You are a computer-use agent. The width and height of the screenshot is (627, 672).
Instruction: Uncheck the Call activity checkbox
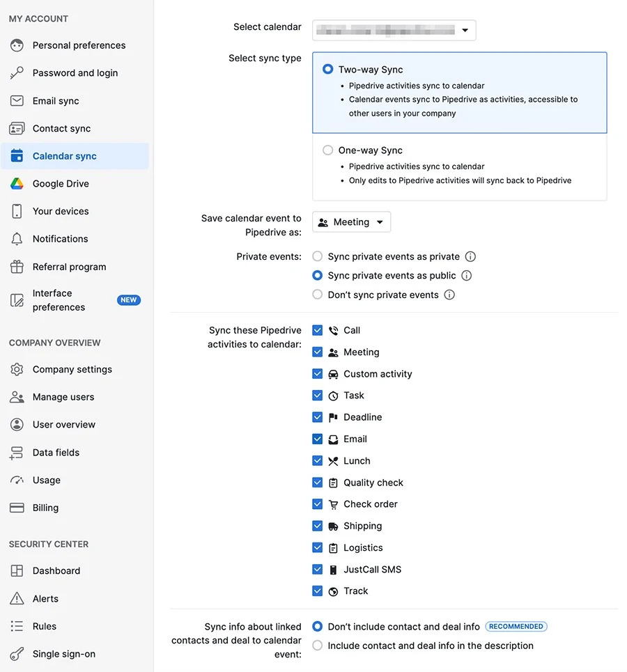(318, 330)
